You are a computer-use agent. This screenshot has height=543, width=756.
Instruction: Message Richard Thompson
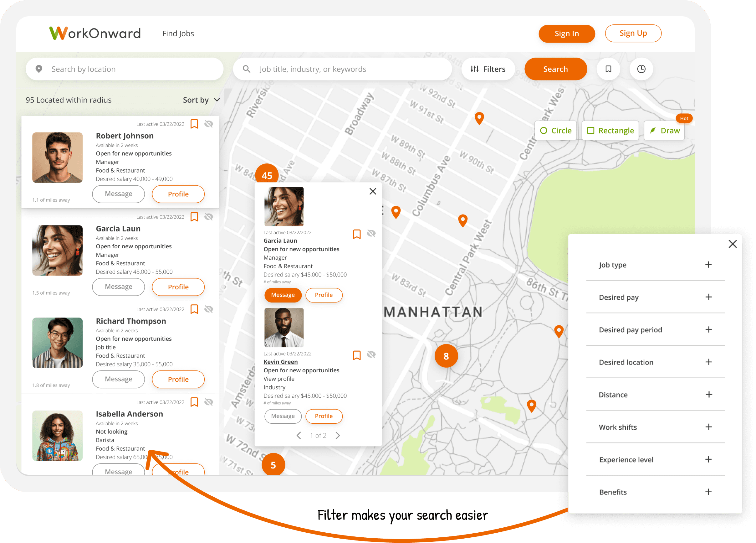118,379
